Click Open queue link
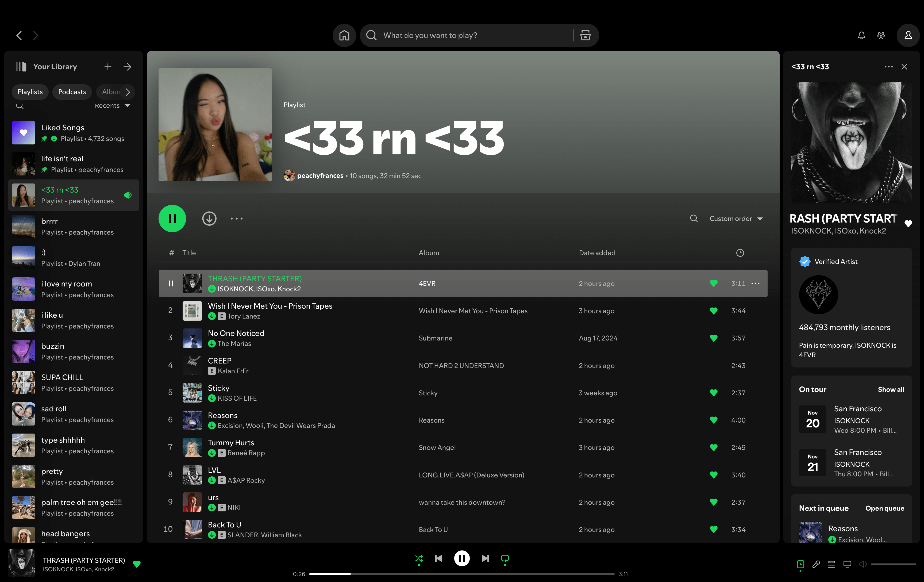 pos(884,508)
